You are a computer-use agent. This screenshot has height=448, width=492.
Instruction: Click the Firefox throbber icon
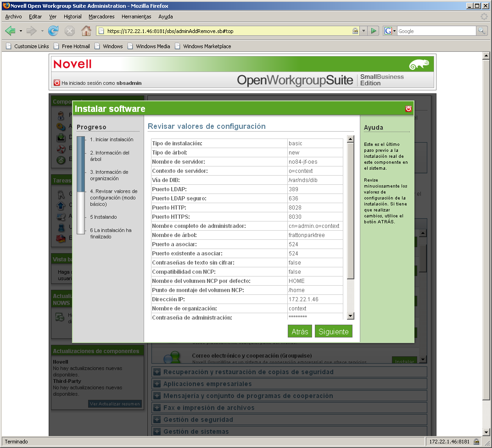point(484,17)
